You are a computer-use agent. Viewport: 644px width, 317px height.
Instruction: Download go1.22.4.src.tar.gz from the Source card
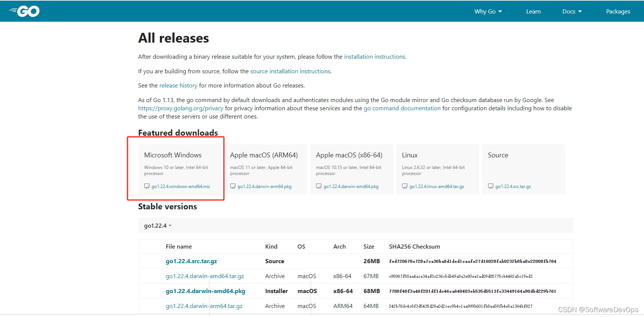pos(513,187)
